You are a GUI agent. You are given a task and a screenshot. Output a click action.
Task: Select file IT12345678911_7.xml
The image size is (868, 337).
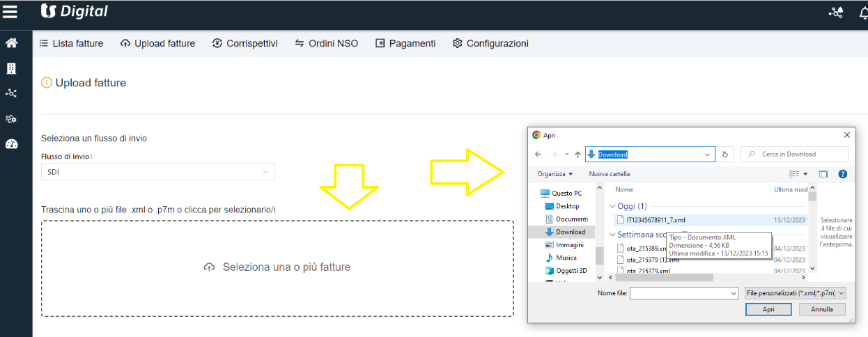pos(652,219)
